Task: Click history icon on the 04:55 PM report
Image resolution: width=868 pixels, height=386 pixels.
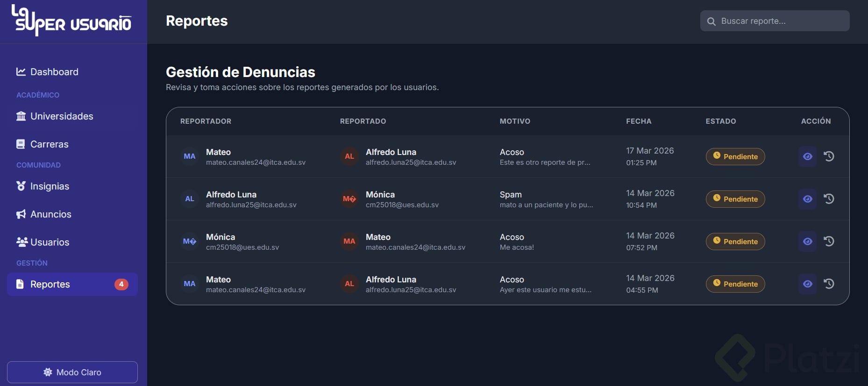Action: [x=829, y=284]
